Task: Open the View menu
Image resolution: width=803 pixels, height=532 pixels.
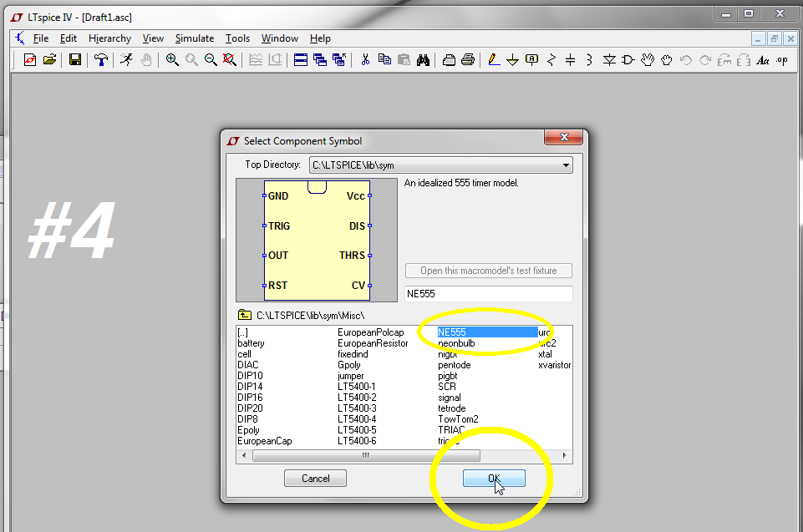Action: (x=153, y=38)
